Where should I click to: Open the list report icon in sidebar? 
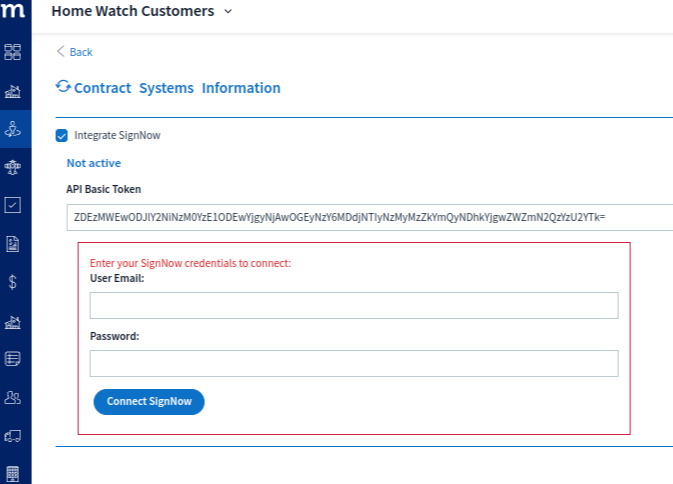pos(12,359)
